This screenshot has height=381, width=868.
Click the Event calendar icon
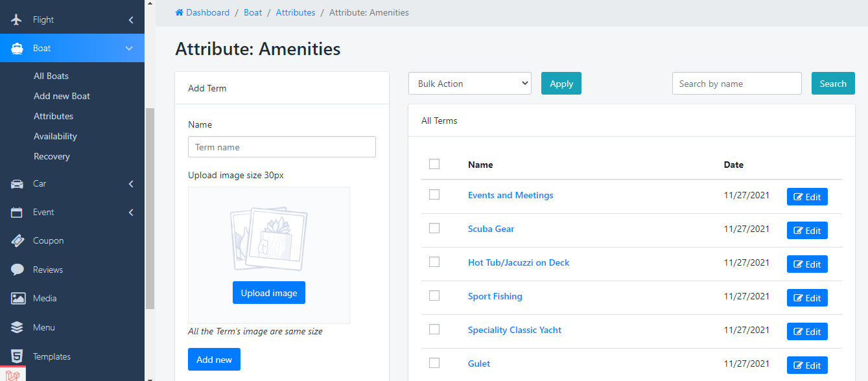pyautogui.click(x=18, y=213)
